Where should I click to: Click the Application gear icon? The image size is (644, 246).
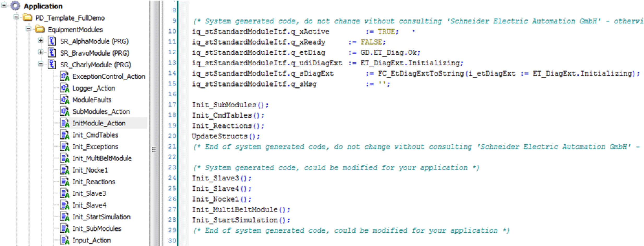tap(15, 6)
